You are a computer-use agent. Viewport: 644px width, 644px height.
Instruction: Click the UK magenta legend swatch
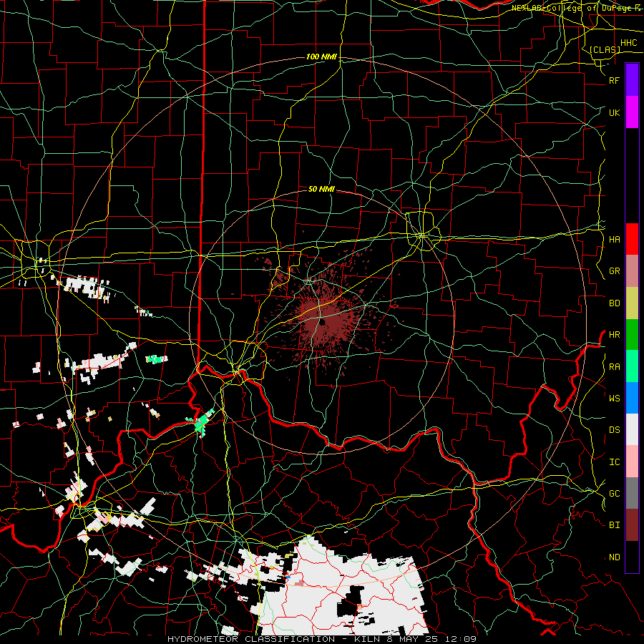pyautogui.click(x=632, y=112)
